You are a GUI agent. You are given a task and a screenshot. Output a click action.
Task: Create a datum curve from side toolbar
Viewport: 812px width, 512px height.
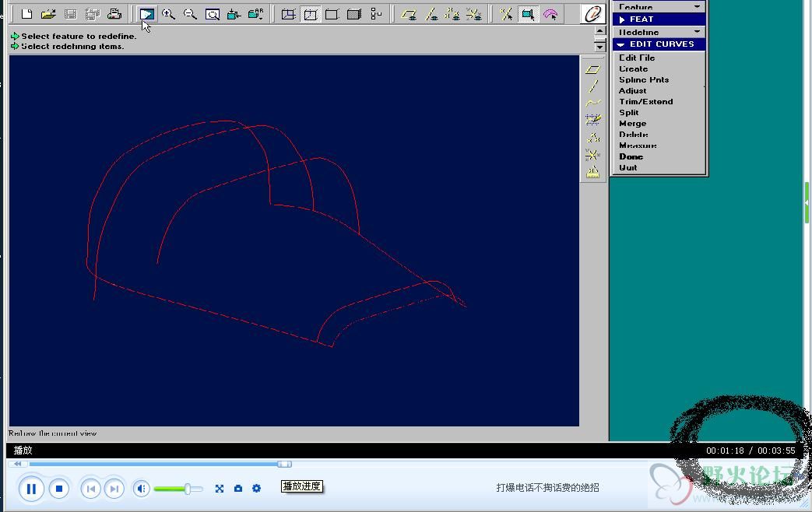(x=593, y=103)
